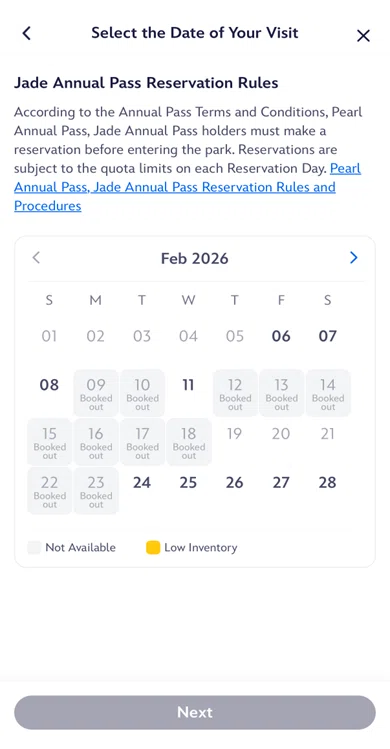Tap the booked out February 09 cell

(96, 393)
